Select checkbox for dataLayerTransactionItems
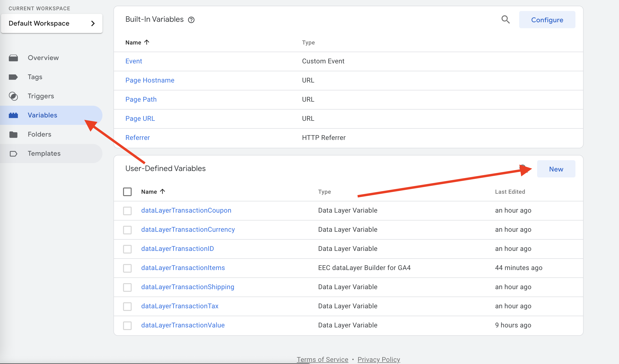Image resolution: width=619 pixels, height=364 pixels. pos(127,268)
